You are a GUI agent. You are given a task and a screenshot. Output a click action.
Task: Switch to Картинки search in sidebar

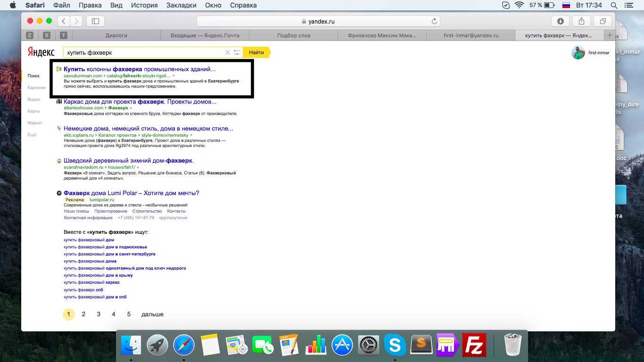[x=37, y=87]
